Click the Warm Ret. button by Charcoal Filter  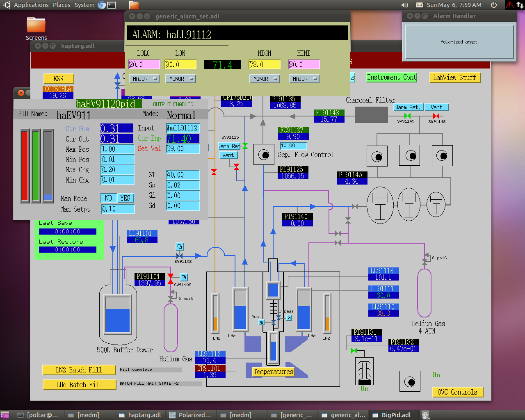tap(409, 107)
